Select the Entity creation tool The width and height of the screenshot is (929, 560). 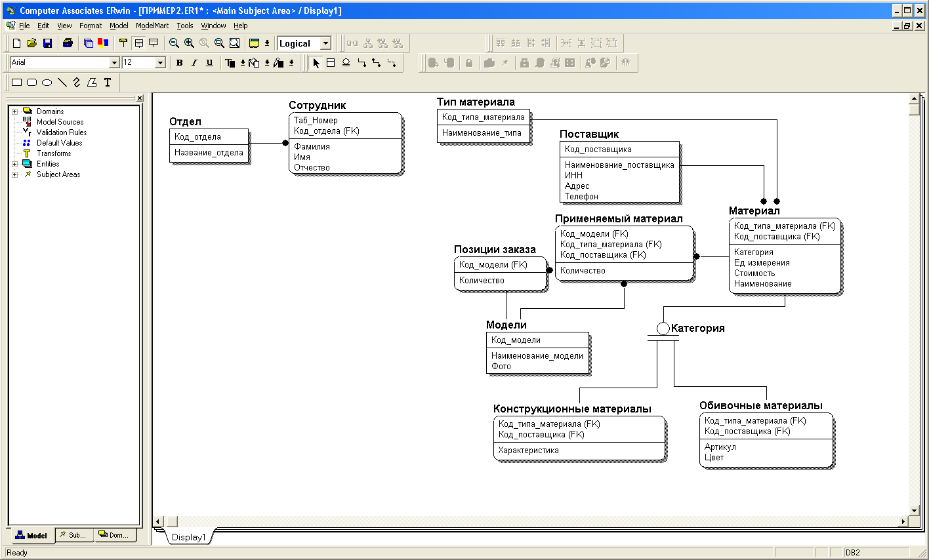coord(331,63)
